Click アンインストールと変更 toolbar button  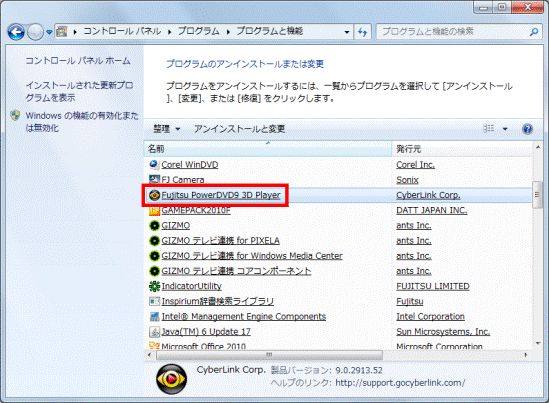[x=239, y=129]
